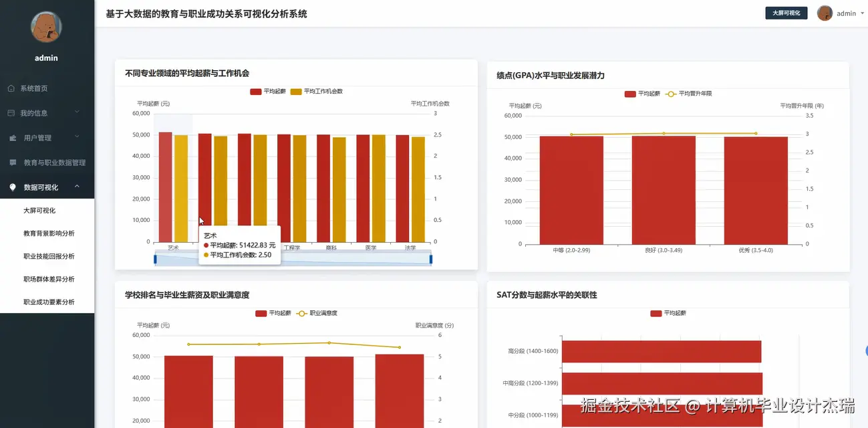Click the 中高分段 (1200-1399) SAT bar
This screenshot has width=868, height=428.
coord(662,383)
